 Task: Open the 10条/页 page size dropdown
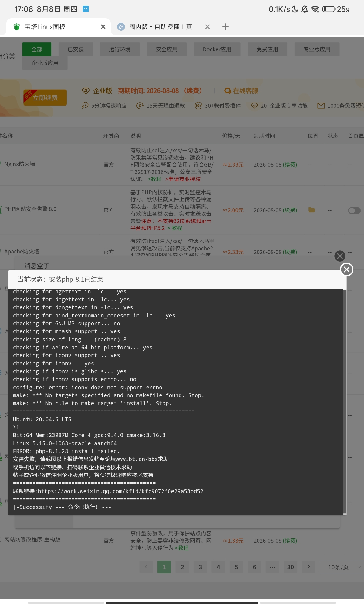pyautogui.click(x=342, y=567)
